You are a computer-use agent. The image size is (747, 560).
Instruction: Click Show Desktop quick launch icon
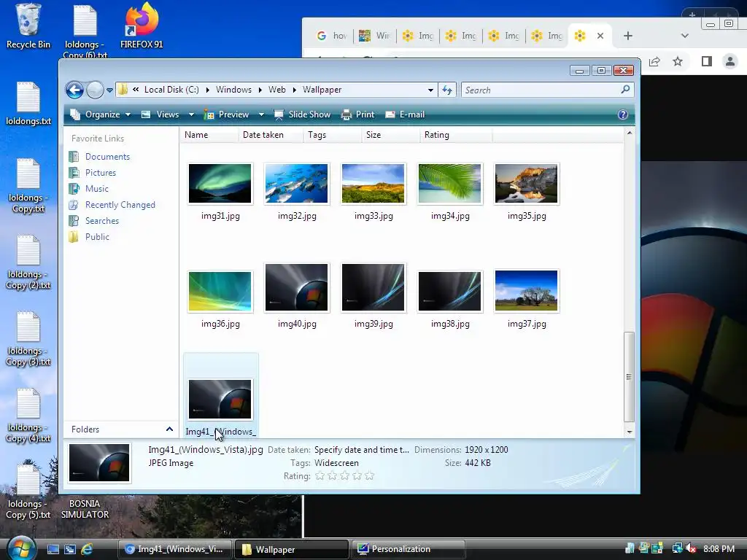pyautogui.click(x=53, y=549)
